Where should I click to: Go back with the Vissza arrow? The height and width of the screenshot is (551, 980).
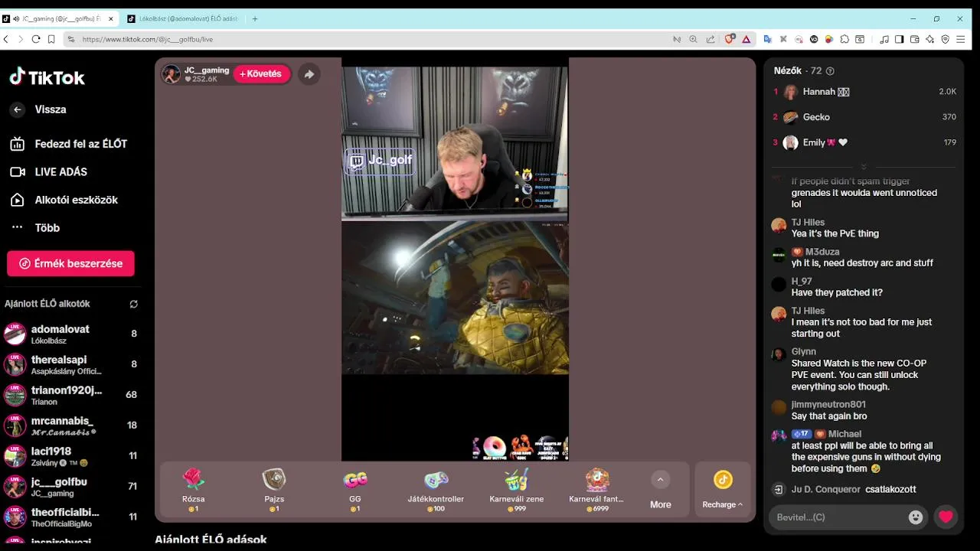17,109
